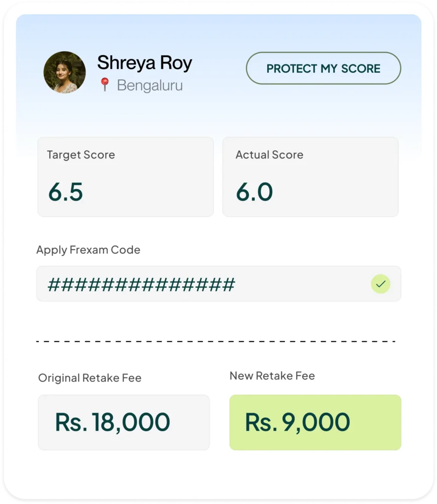This screenshot has width=437, height=504.
Task: Click the Shreya Roy name heading
Action: click(x=144, y=63)
